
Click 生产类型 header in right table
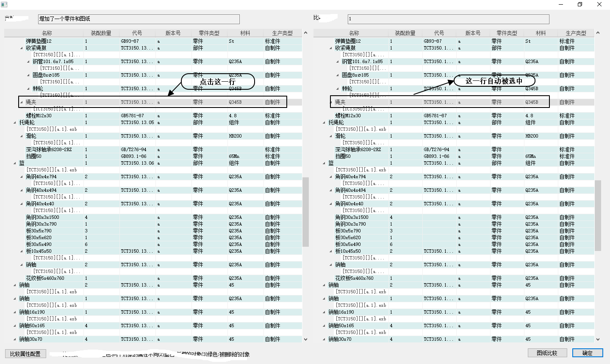[576, 33]
